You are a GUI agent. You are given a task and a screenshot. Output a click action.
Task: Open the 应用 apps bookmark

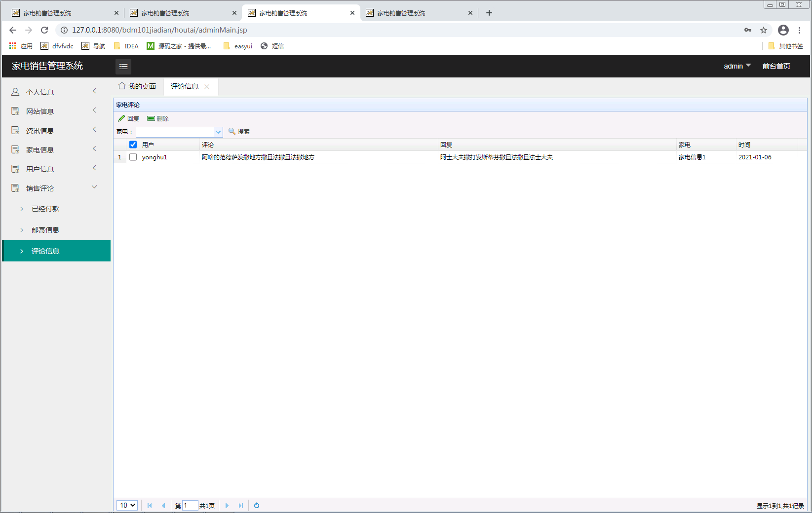(21, 46)
